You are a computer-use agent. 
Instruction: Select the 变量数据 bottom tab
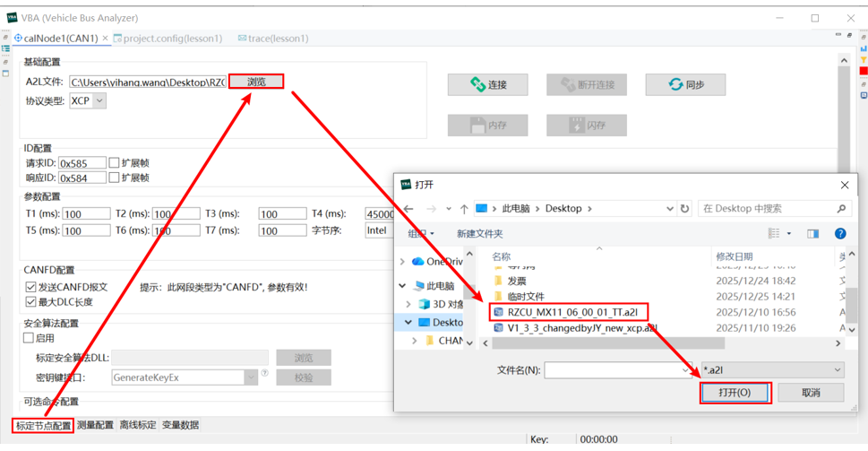click(180, 425)
